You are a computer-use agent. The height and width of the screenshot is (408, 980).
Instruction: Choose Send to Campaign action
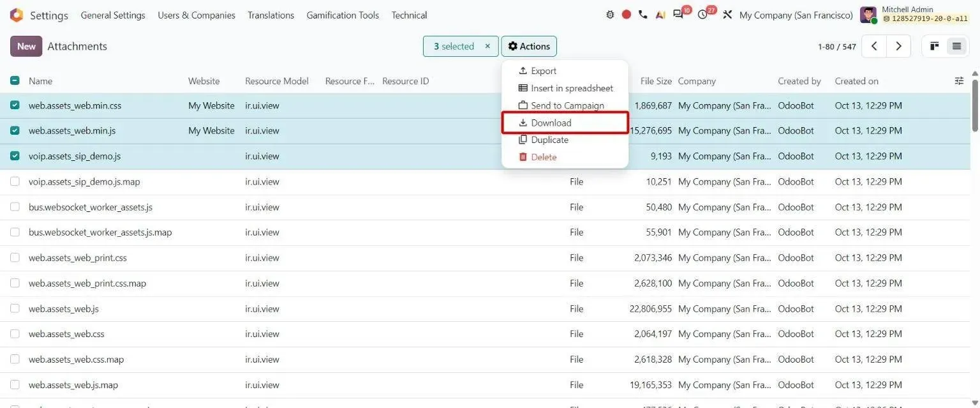(565, 105)
